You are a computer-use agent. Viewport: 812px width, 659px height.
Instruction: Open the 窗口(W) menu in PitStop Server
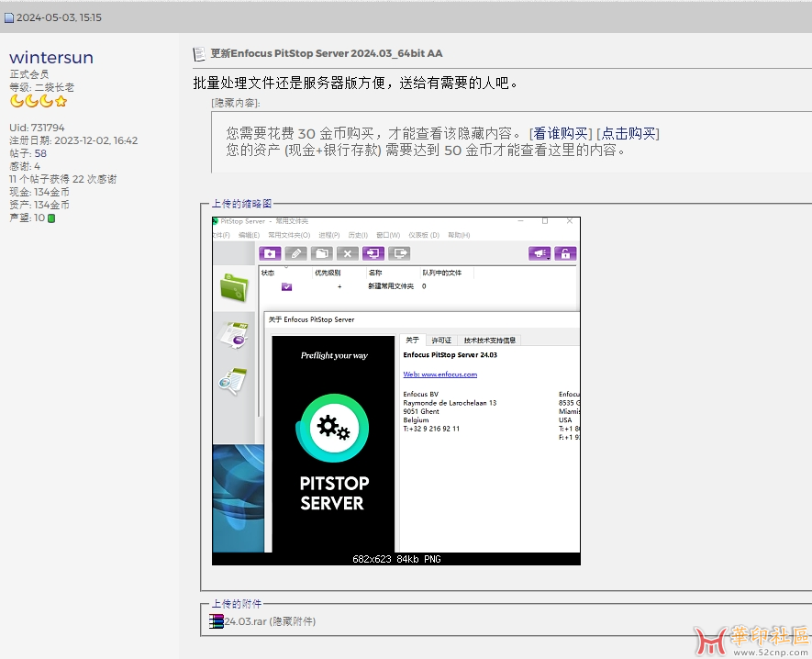point(388,235)
